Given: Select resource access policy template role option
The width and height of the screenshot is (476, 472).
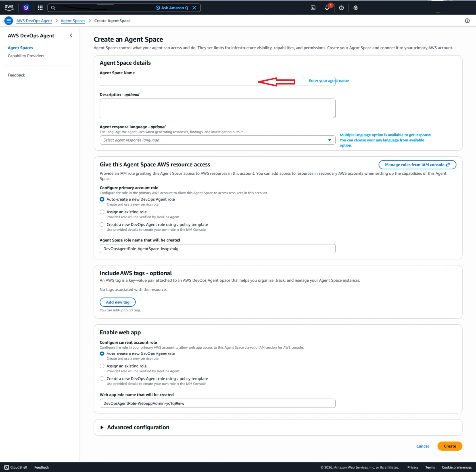Looking at the screenshot, I should (x=102, y=224).
